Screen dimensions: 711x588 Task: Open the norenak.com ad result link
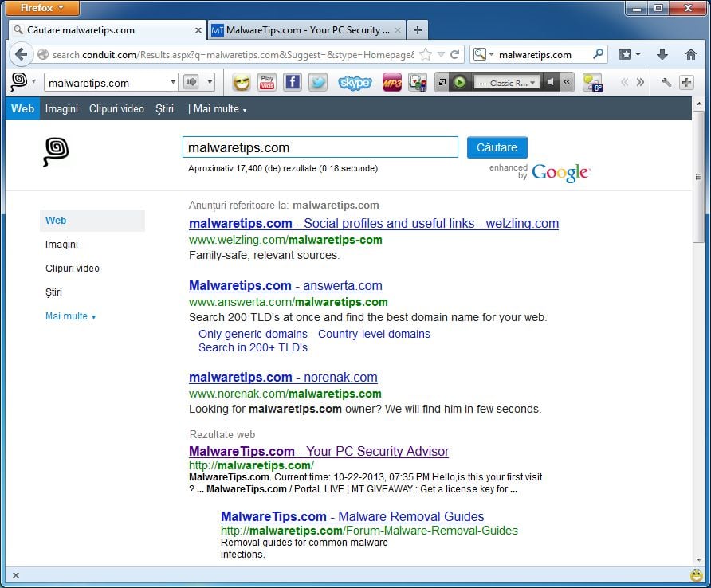pyautogui.click(x=283, y=377)
